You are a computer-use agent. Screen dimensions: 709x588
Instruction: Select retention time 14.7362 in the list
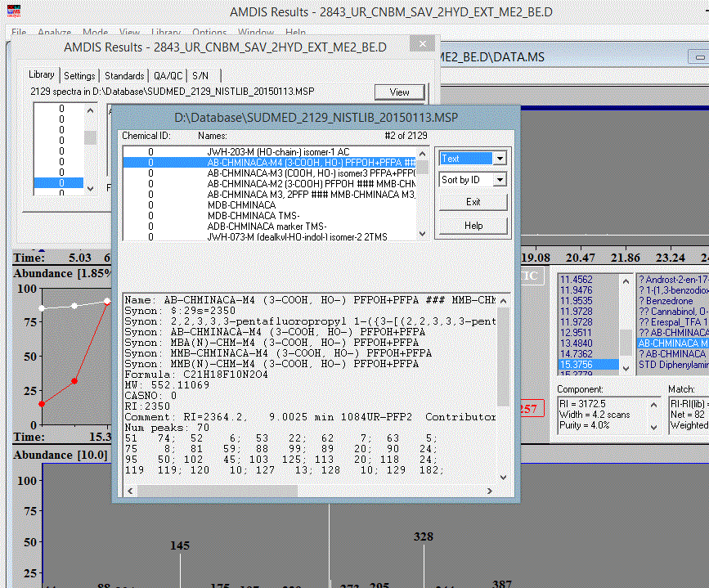point(577,353)
